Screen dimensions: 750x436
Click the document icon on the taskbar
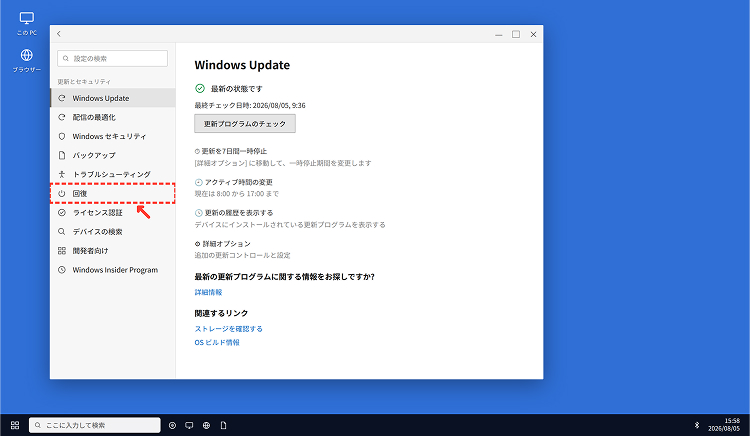coord(223,425)
